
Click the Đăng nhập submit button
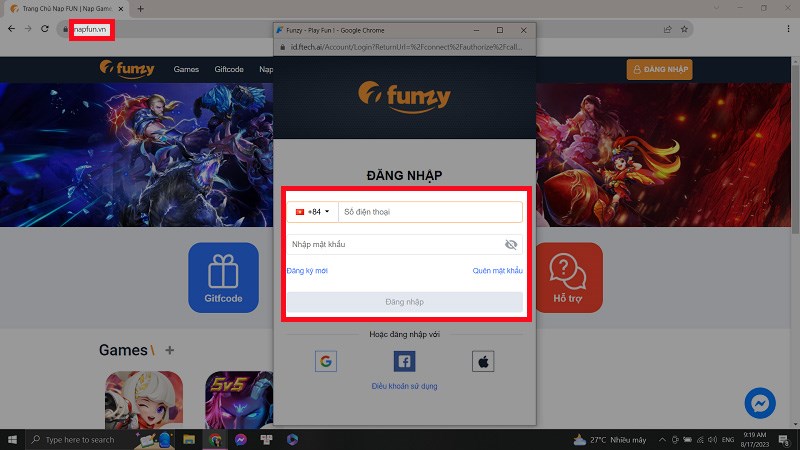404,302
